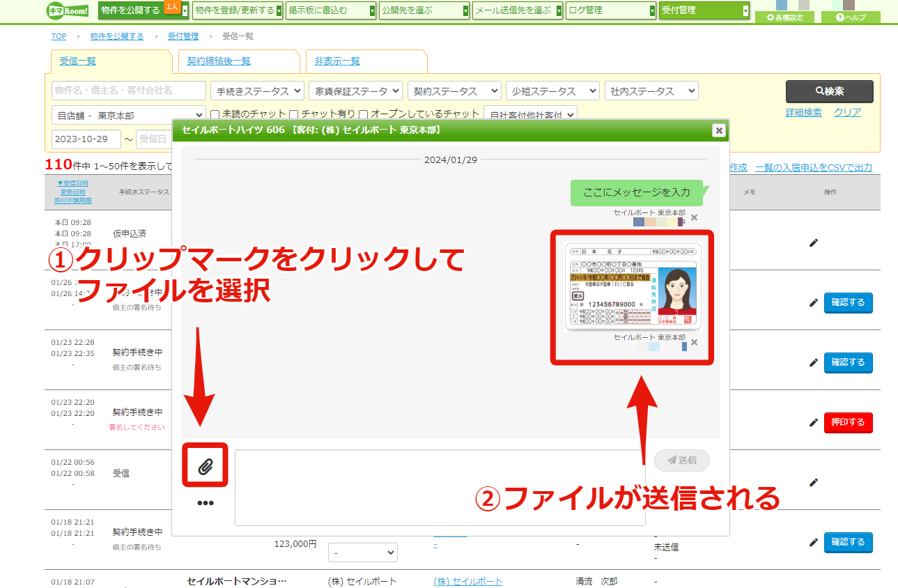Open the 物件を公開する menu

click(x=144, y=10)
